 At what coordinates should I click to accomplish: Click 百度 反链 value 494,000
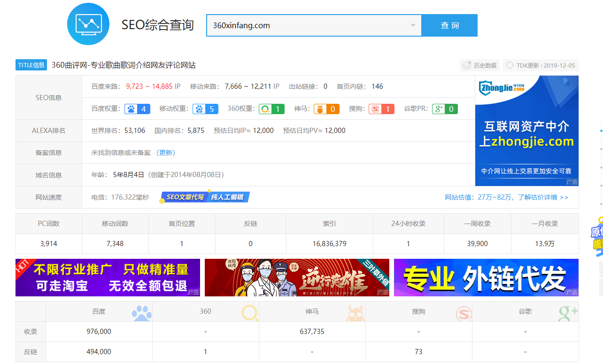click(99, 351)
